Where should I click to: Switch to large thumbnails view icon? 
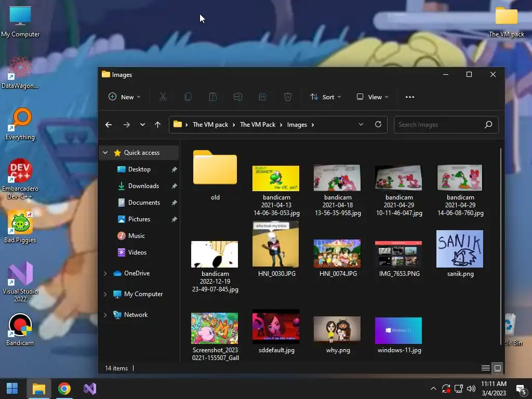(x=498, y=368)
